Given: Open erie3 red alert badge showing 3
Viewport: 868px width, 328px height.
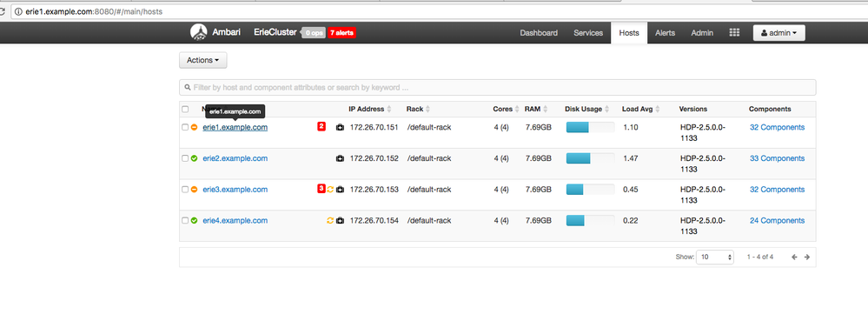Looking at the screenshot, I should click(321, 189).
